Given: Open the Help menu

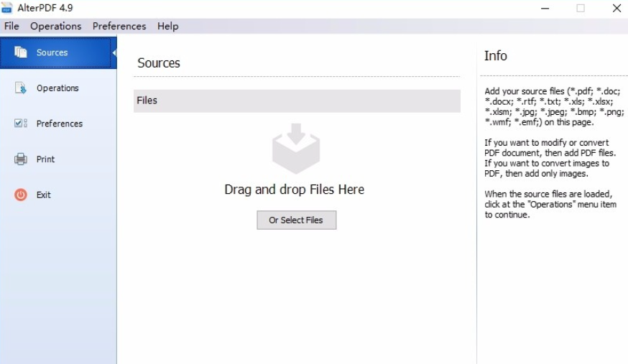Looking at the screenshot, I should [x=168, y=26].
